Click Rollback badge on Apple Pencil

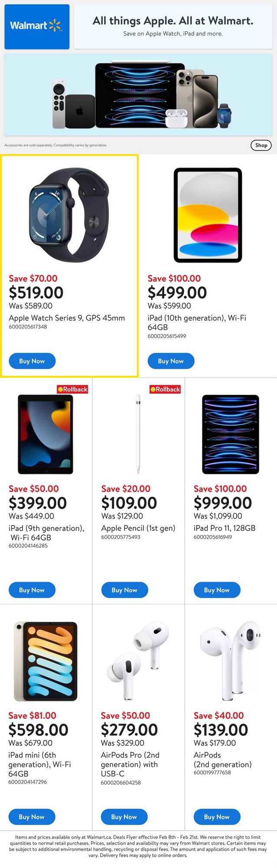[x=165, y=389]
